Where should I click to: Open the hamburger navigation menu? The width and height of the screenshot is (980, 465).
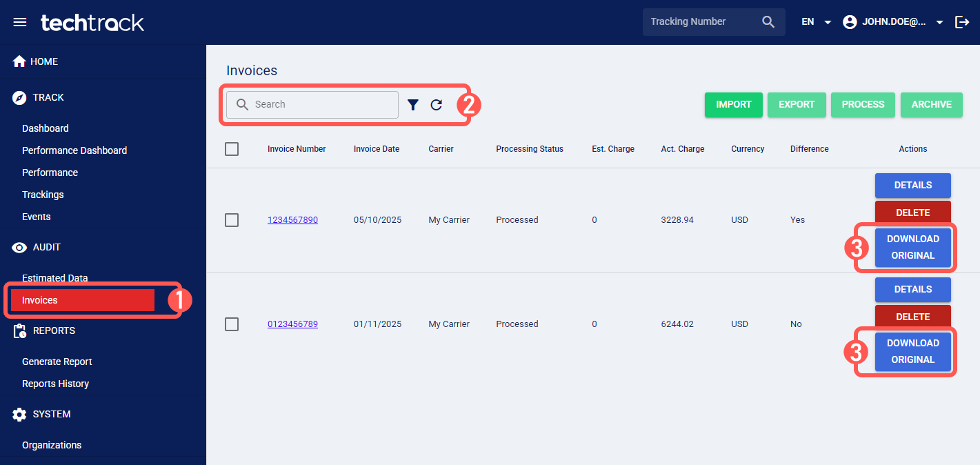point(20,22)
